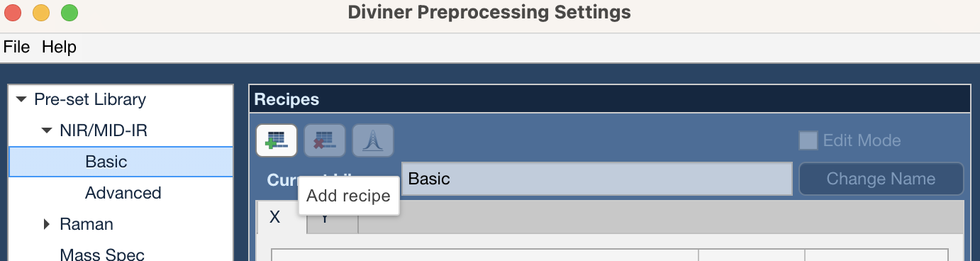Click the Change Name button
980x261 pixels.
tap(881, 179)
